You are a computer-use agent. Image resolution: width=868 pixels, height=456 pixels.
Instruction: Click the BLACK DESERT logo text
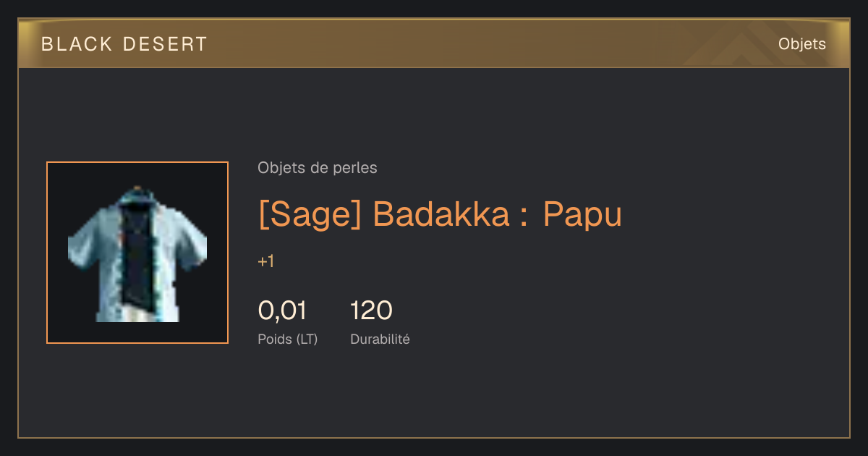124,44
